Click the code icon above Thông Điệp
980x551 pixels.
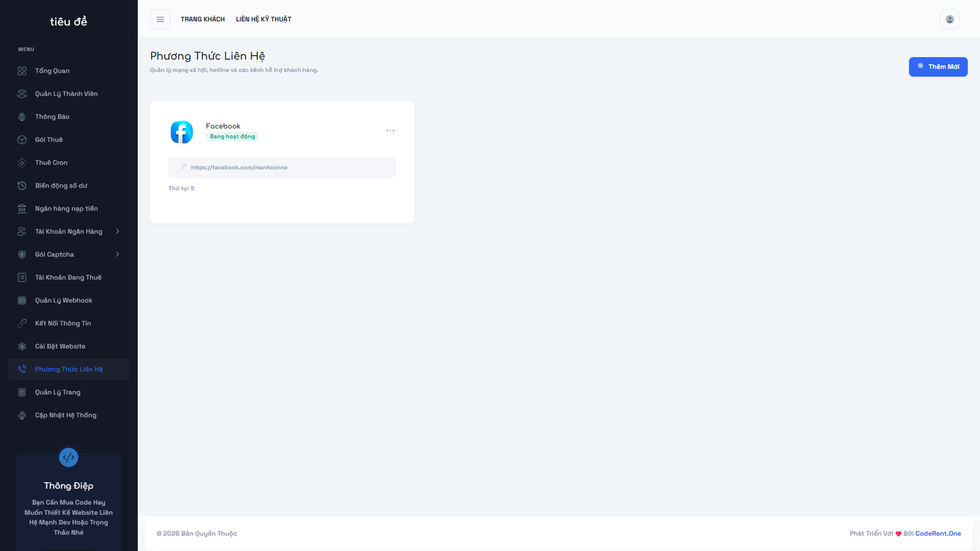(69, 457)
